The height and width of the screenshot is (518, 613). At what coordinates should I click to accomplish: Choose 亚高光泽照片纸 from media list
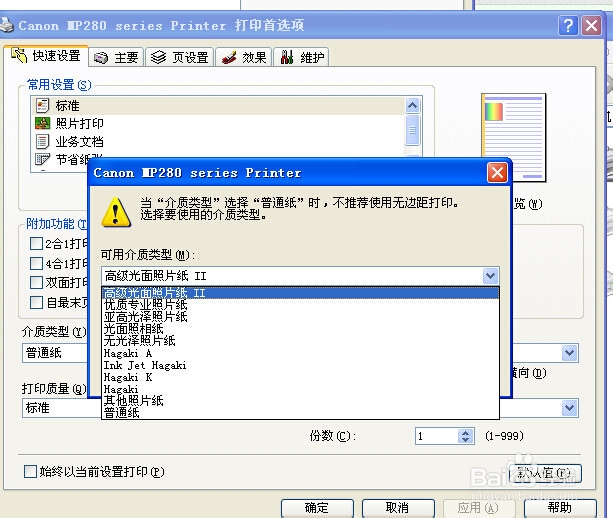click(300, 317)
